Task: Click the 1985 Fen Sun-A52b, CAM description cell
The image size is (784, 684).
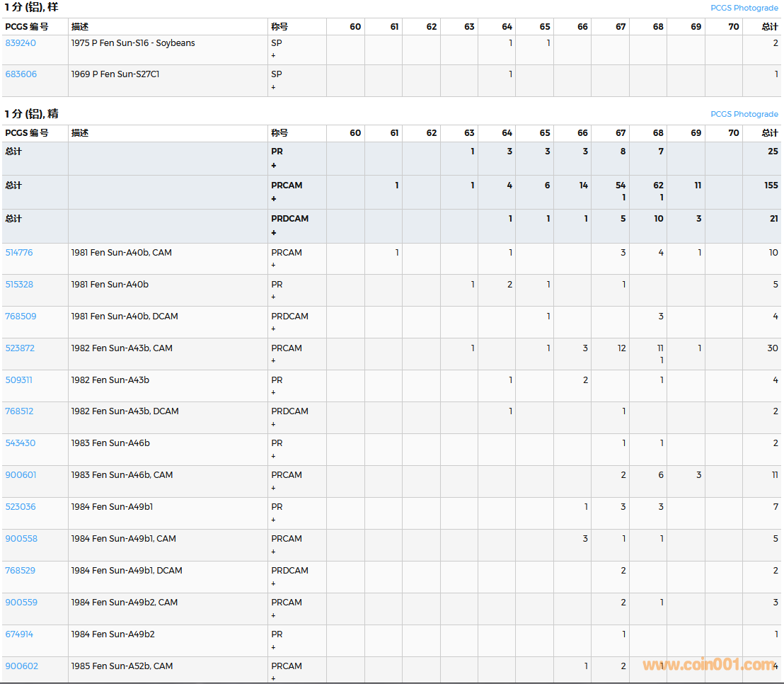Action: [122, 666]
